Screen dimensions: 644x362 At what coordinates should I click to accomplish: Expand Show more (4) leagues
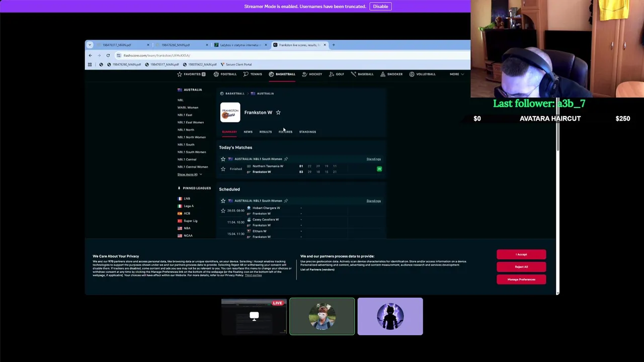point(190,174)
